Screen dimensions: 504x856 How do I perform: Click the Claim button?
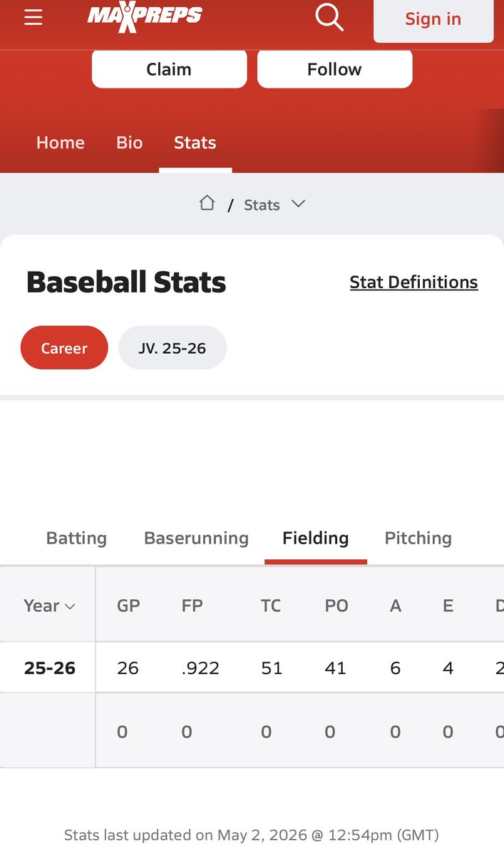coord(169,69)
